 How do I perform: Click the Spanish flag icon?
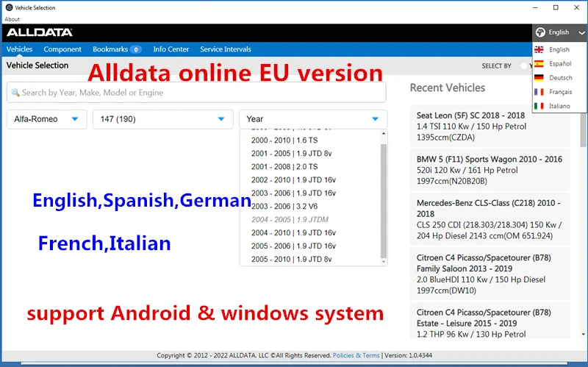pyautogui.click(x=539, y=64)
